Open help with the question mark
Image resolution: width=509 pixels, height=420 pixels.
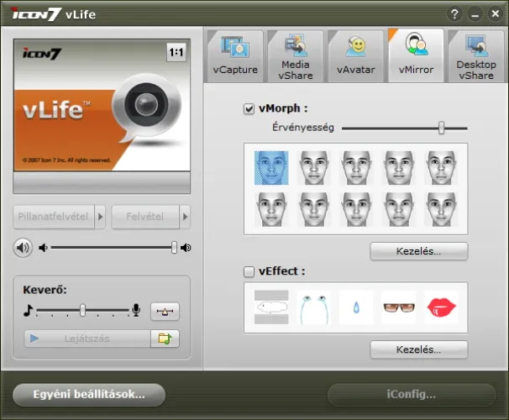coord(454,14)
